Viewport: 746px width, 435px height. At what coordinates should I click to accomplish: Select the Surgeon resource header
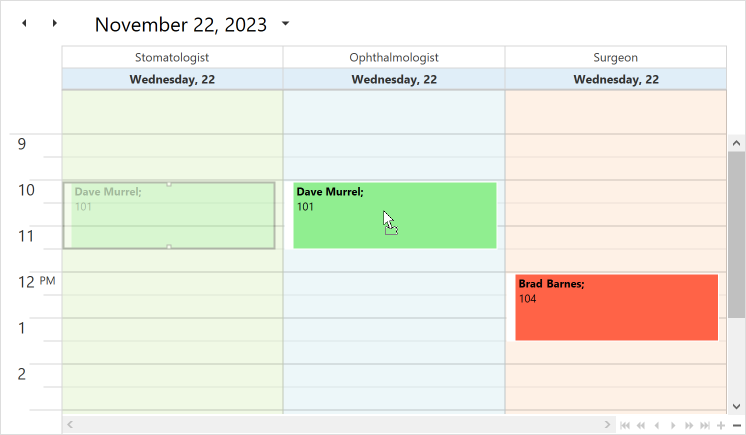616,57
